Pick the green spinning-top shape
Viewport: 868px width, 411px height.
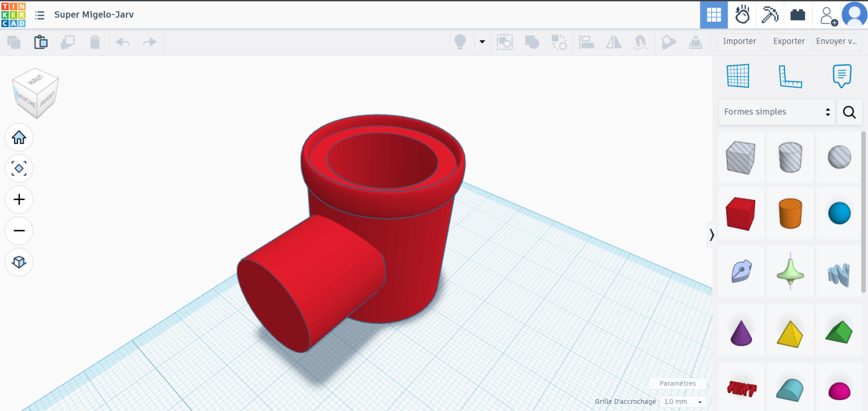click(790, 271)
